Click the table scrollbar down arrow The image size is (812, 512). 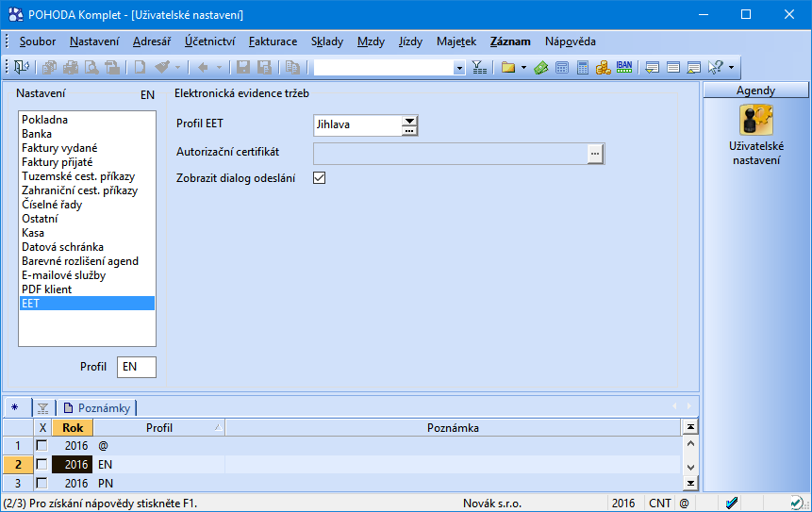click(690, 467)
